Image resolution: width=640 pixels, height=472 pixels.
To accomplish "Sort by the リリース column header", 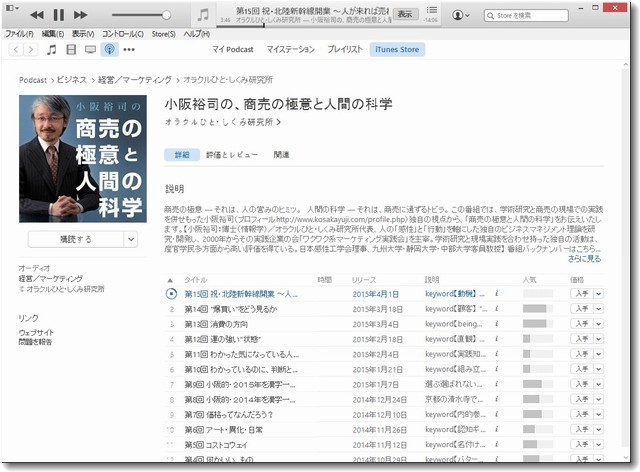I will tap(364, 280).
